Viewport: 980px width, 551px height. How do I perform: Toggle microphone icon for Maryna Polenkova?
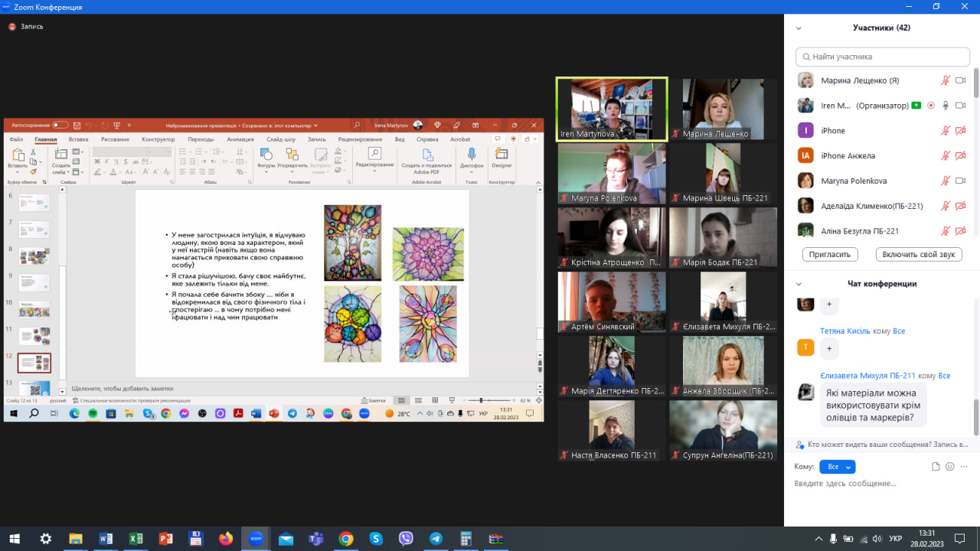coord(946,181)
